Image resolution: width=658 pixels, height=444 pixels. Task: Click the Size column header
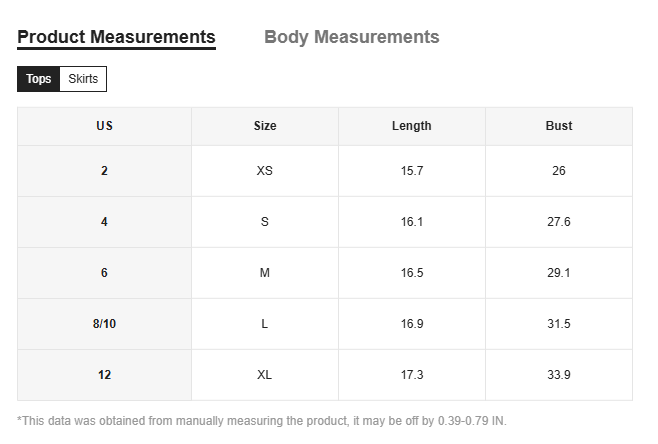pyautogui.click(x=265, y=126)
